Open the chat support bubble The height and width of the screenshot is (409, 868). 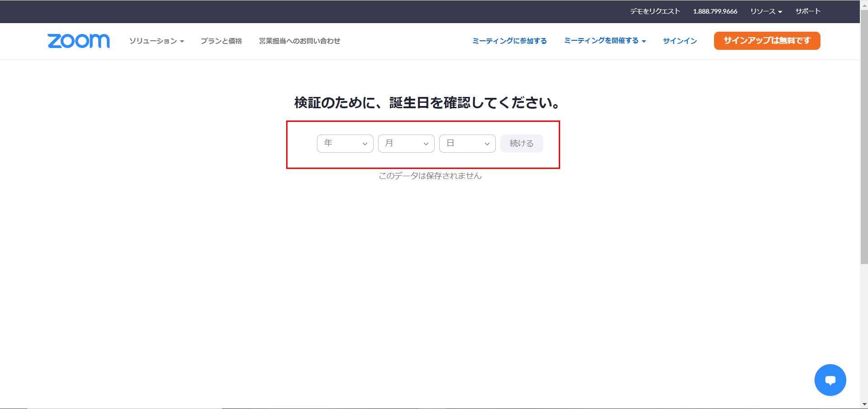[830, 380]
